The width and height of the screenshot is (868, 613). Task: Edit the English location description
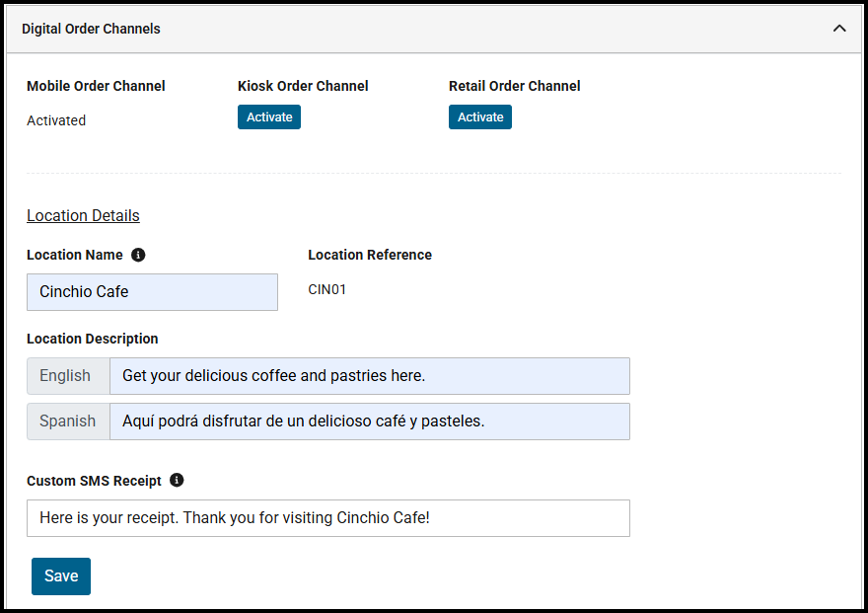click(370, 376)
